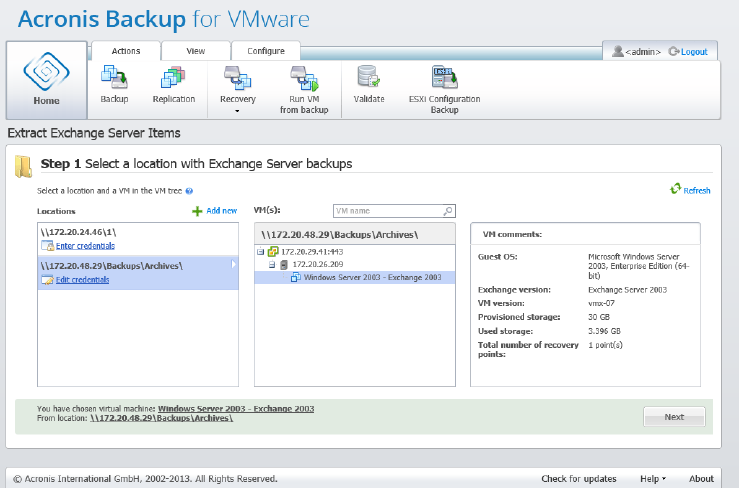Click the Next button

(x=674, y=417)
